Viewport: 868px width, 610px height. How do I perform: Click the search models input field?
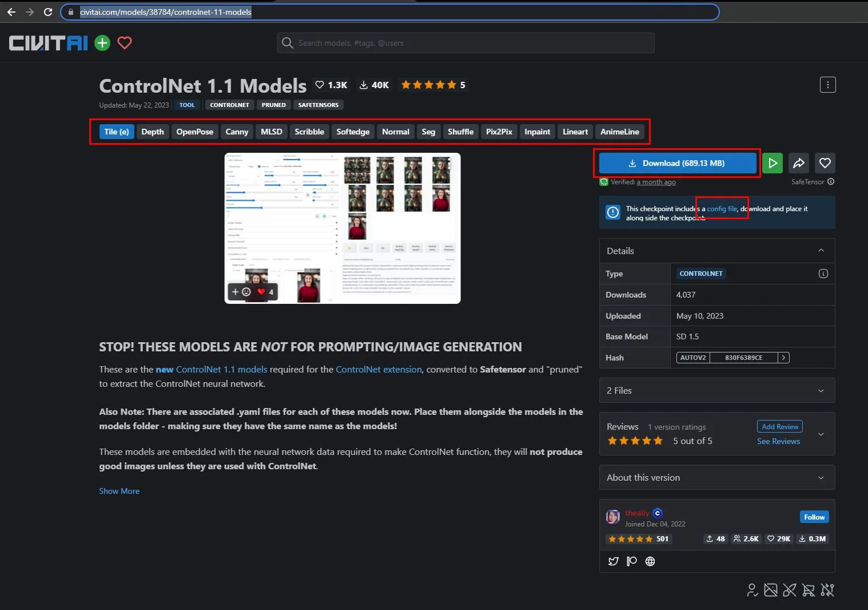coord(466,43)
